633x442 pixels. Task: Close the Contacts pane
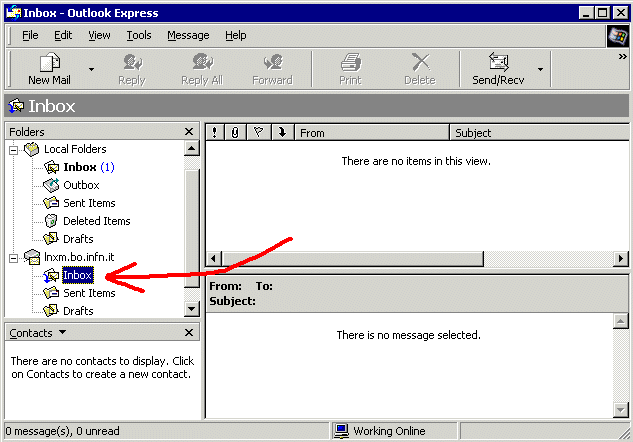click(x=189, y=333)
